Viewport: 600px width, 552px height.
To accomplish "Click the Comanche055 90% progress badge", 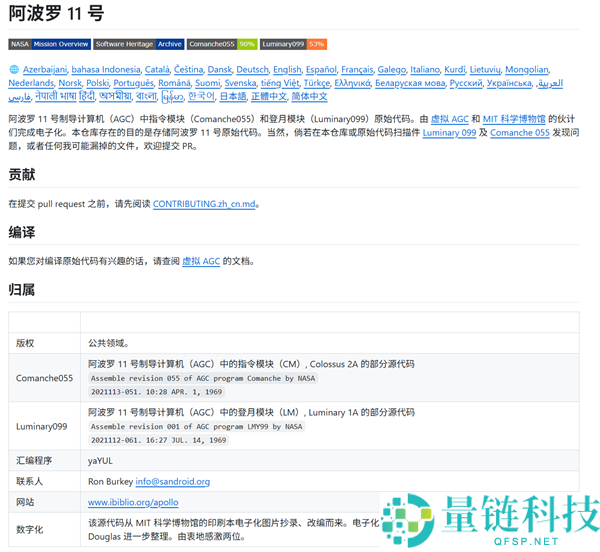I will [x=222, y=44].
